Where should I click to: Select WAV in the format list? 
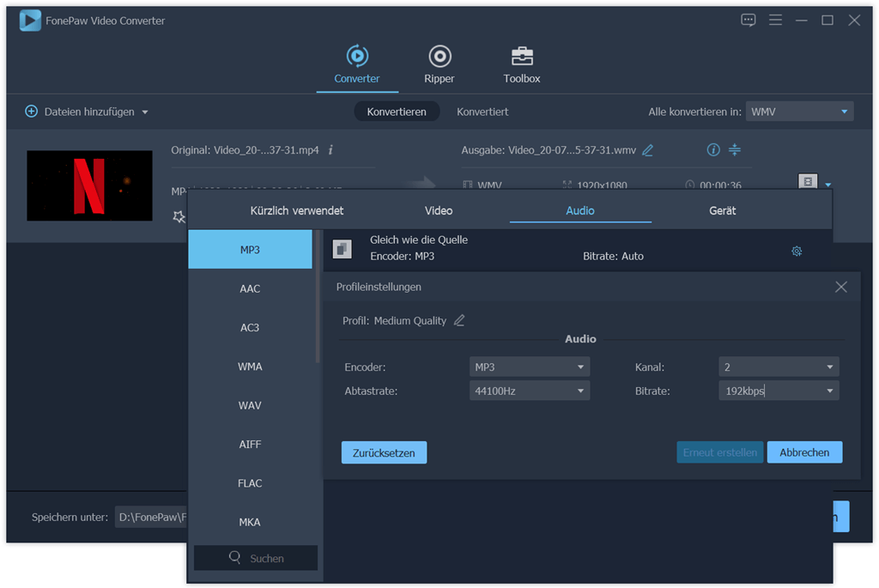250,405
